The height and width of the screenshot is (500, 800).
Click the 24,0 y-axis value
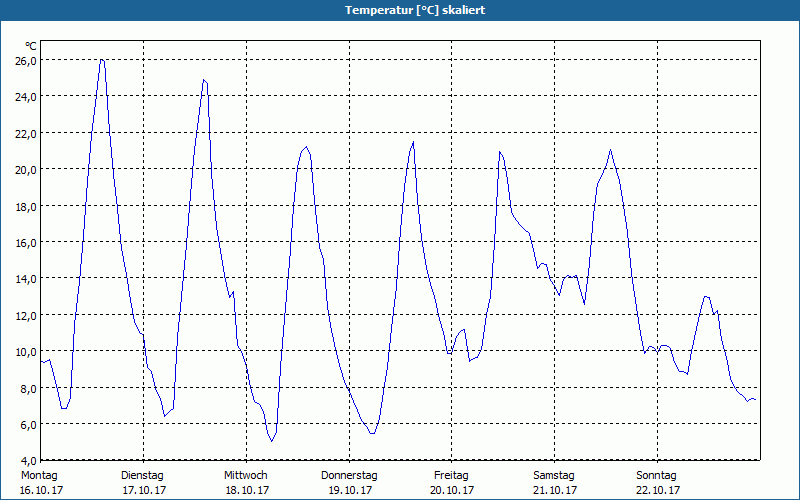tap(27, 96)
